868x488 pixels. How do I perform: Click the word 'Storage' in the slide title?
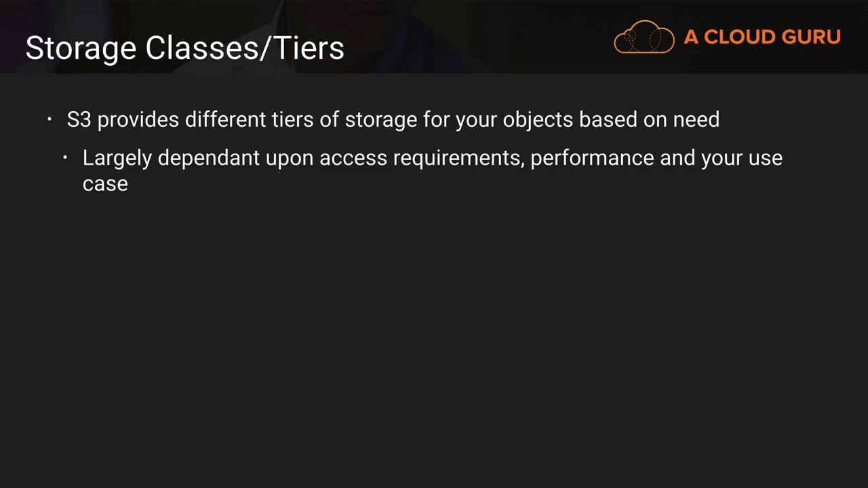point(81,49)
